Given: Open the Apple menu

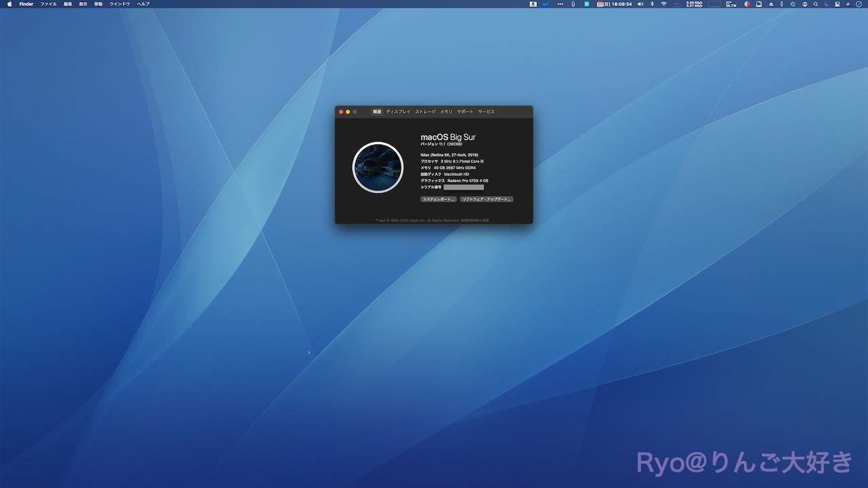Looking at the screenshot, I should pyautogui.click(x=9, y=4).
